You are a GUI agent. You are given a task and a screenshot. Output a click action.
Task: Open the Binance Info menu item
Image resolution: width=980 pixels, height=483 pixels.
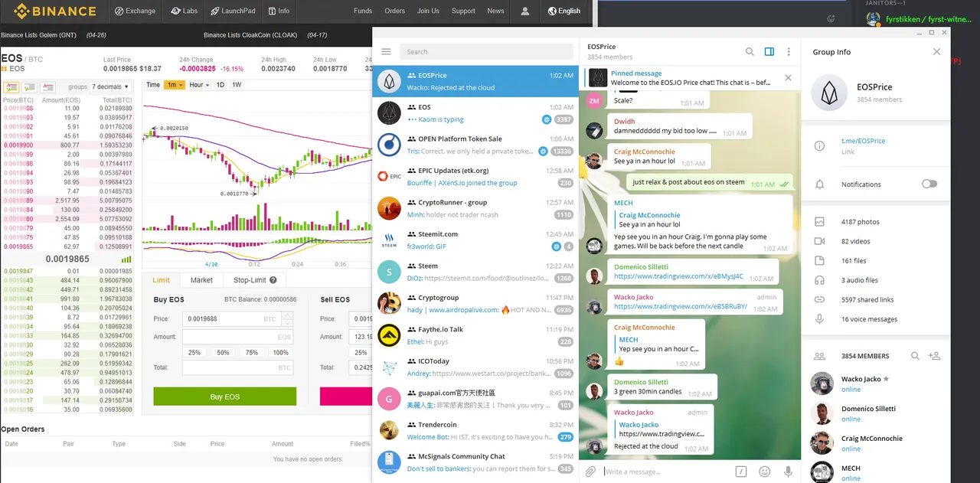(x=279, y=11)
